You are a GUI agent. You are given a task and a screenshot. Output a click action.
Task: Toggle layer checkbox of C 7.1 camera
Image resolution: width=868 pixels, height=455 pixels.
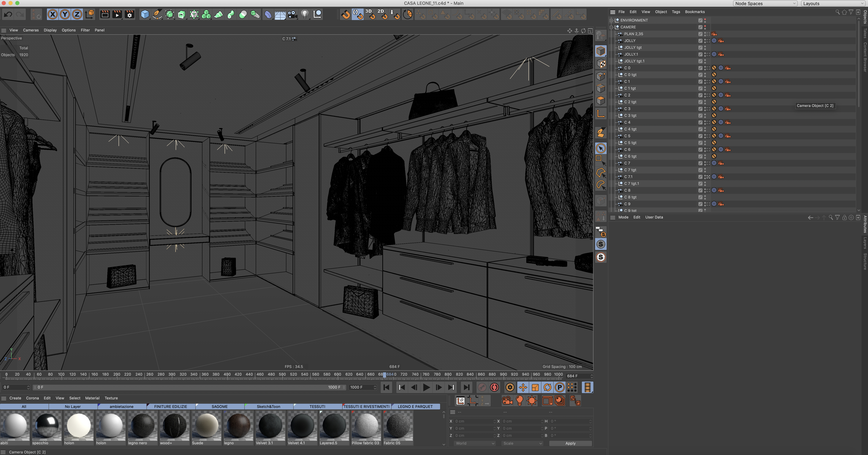coord(700,177)
